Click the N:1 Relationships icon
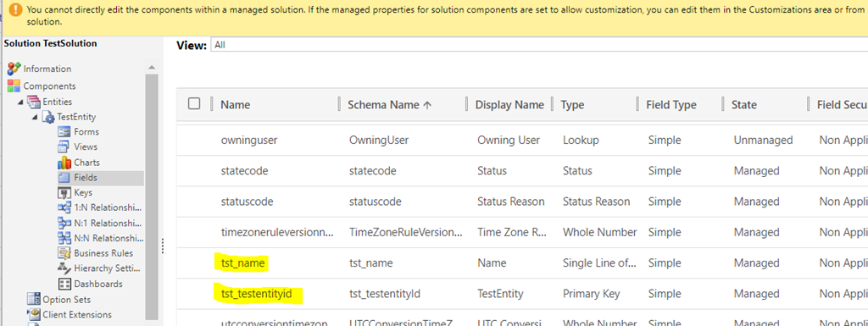Viewport: 868px width, 326px height. [64, 224]
